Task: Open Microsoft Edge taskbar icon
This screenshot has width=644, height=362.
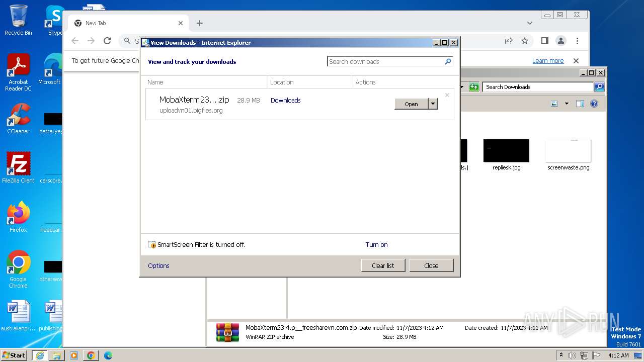Action: click(x=108, y=355)
